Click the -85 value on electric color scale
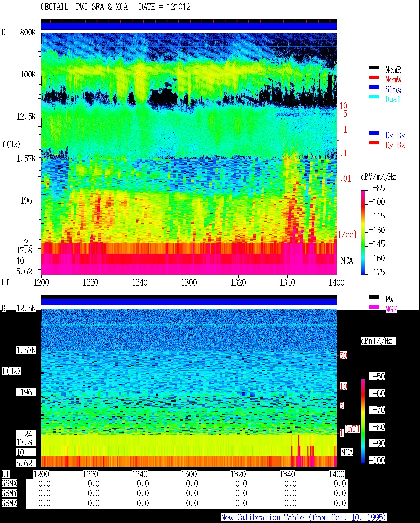Image resolution: width=420 pixels, height=523 pixels. [x=379, y=188]
